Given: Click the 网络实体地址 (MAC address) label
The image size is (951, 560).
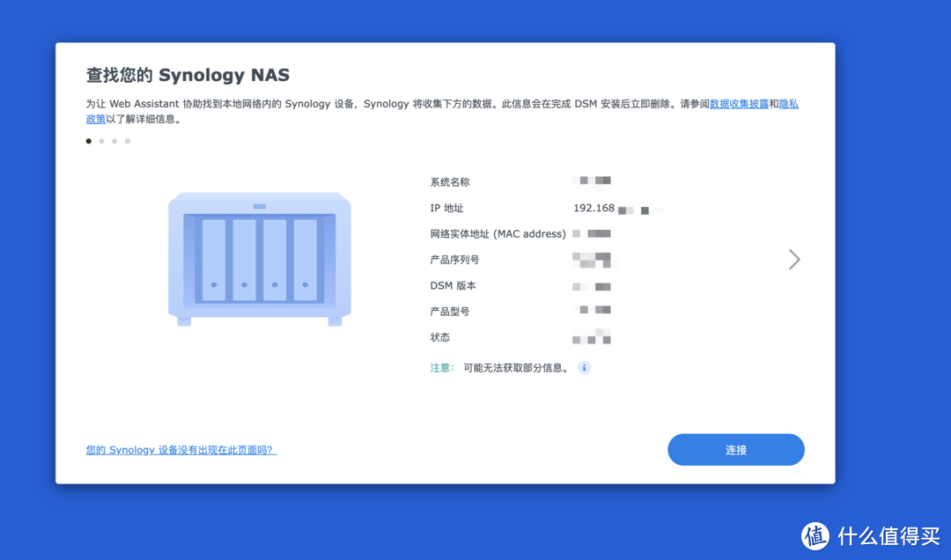Looking at the screenshot, I should coord(498,233).
